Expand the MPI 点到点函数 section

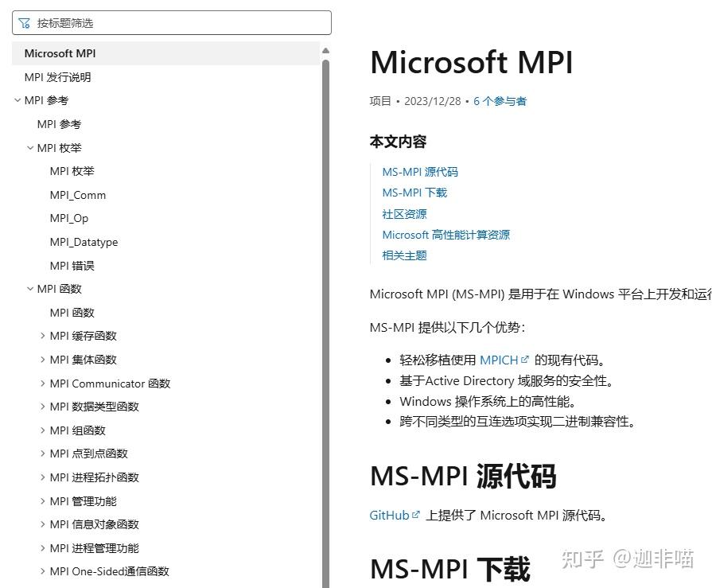pyautogui.click(x=42, y=454)
